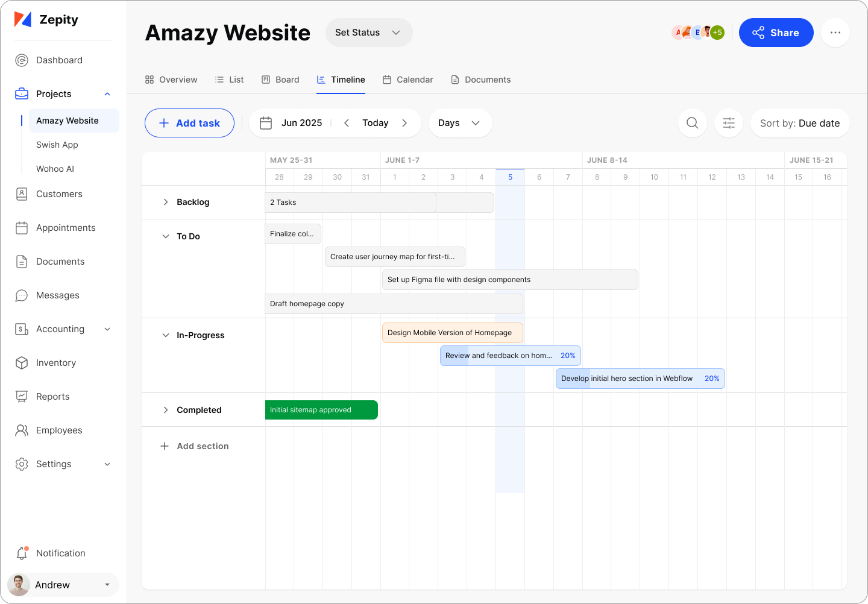Open Reports from the sidebar
The width and height of the screenshot is (868, 604).
52,397
